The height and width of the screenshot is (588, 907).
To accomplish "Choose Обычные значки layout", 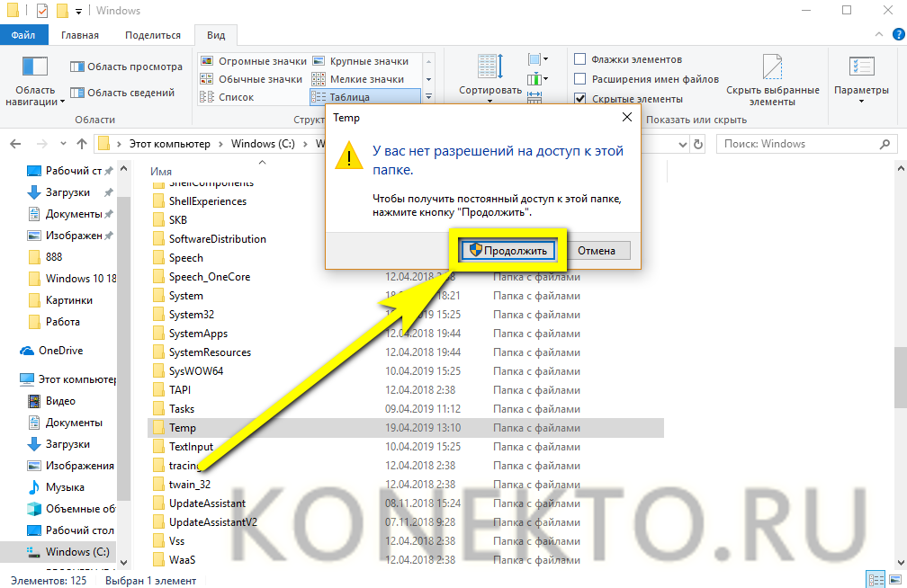I will pos(251,79).
